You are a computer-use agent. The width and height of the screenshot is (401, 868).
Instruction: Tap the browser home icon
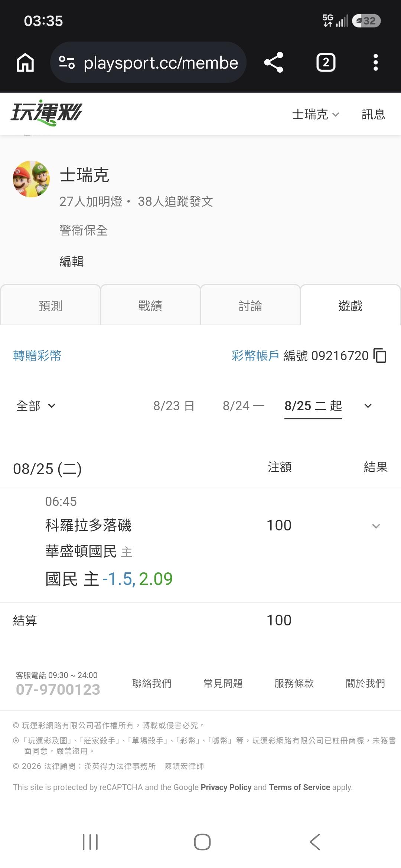click(x=25, y=62)
